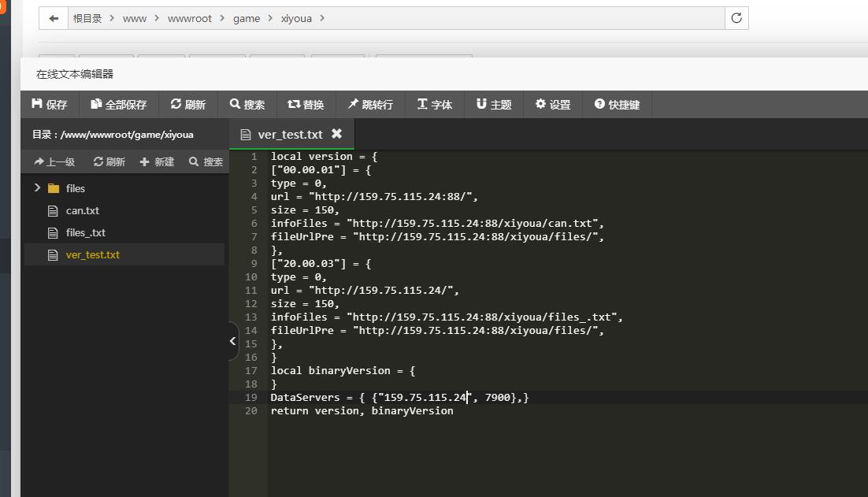Click Save All (全部保存) in toolbar

pos(119,104)
